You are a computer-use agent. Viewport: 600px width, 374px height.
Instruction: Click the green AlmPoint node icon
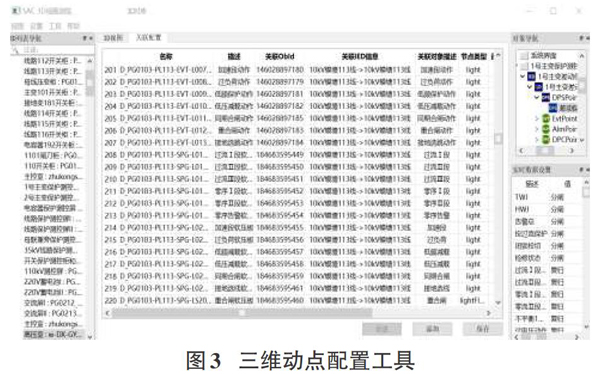(x=546, y=129)
